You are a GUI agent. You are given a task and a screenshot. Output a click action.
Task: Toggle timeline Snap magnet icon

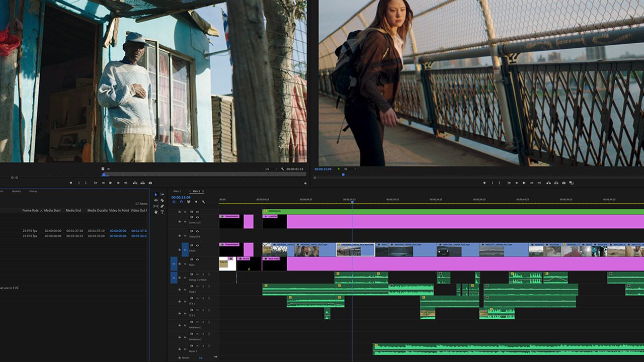click(x=181, y=202)
